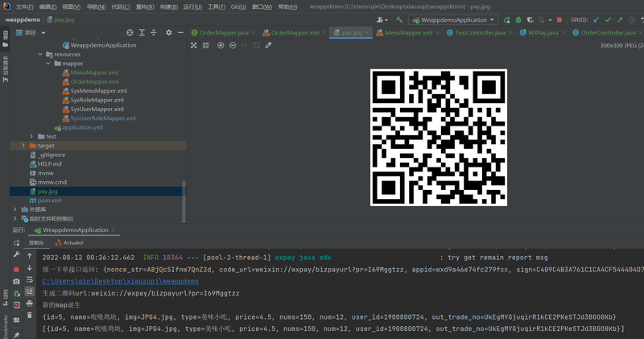Zoom in on the image viewer
644x339 pixels.
221,45
